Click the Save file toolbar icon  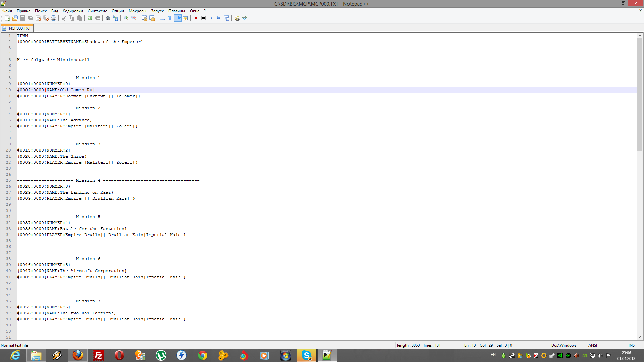tap(23, 18)
